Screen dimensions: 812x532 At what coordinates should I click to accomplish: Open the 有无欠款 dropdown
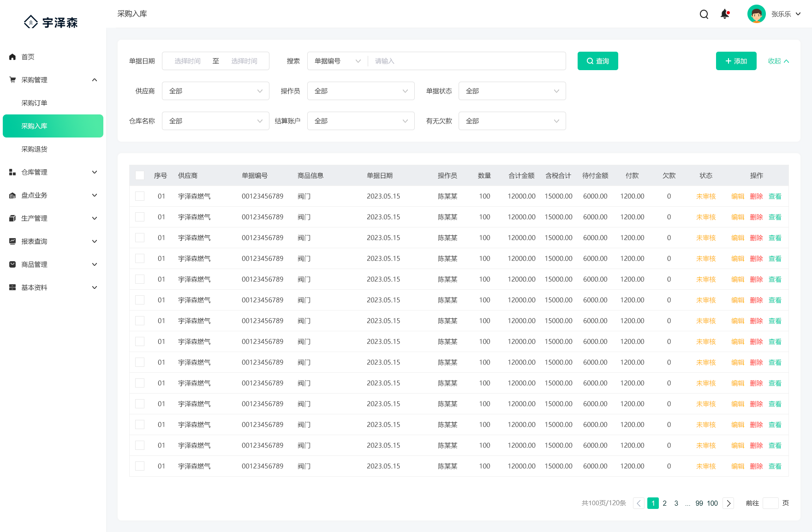[x=512, y=121]
